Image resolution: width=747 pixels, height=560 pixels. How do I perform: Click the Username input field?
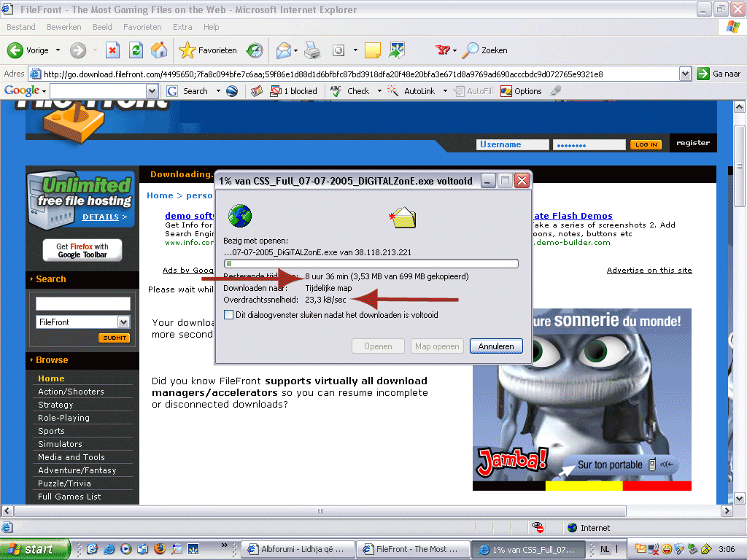click(x=513, y=145)
